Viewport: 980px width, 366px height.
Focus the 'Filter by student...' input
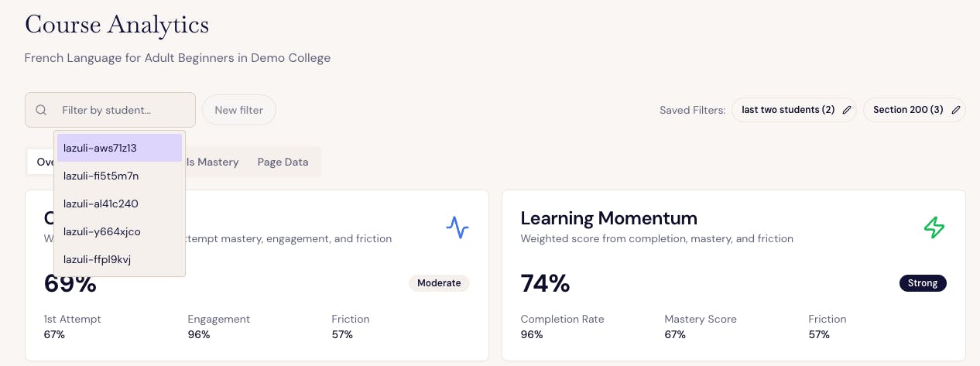point(124,110)
